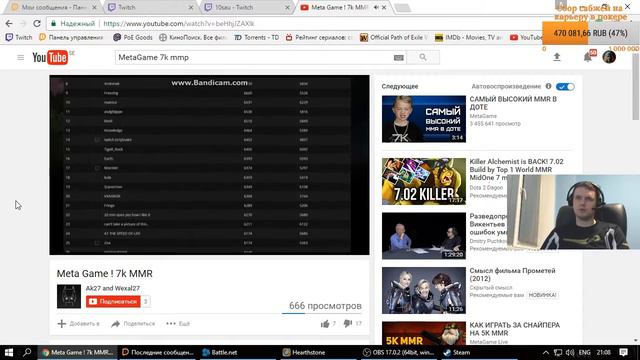Screen dimensions: 640x360
Task: Click the autoplay info icon
Action: 549,86
